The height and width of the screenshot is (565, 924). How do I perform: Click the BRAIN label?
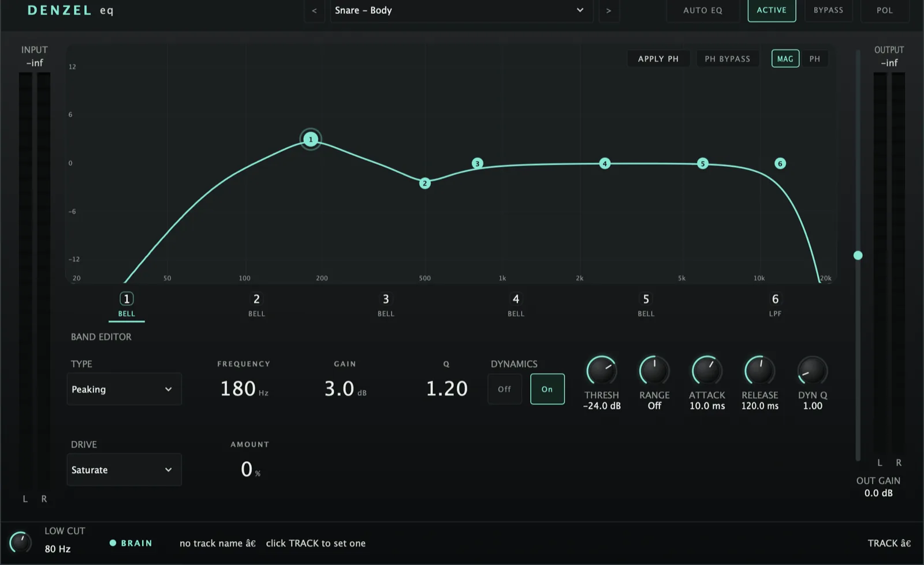click(x=136, y=543)
